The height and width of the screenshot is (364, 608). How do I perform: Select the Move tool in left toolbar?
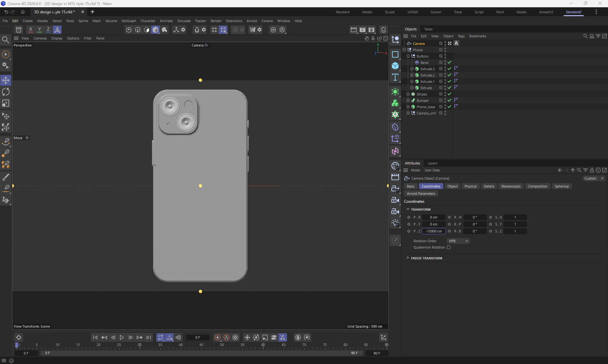click(x=6, y=80)
